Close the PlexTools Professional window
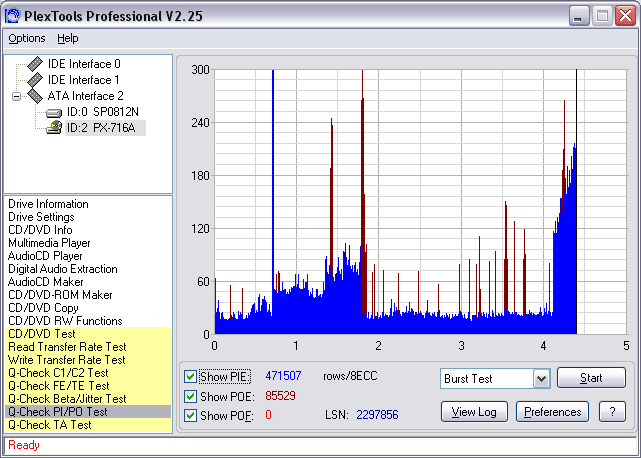This screenshot has height=458, width=641. pos(625,16)
